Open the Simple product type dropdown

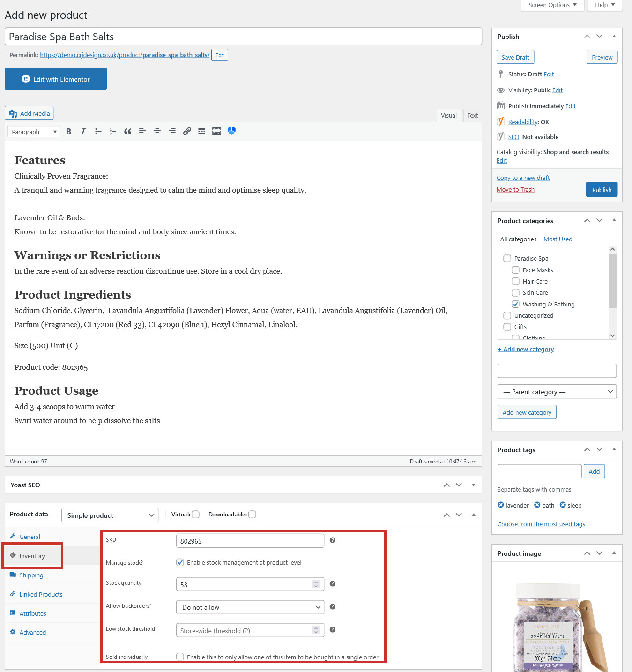click(110, 515)
